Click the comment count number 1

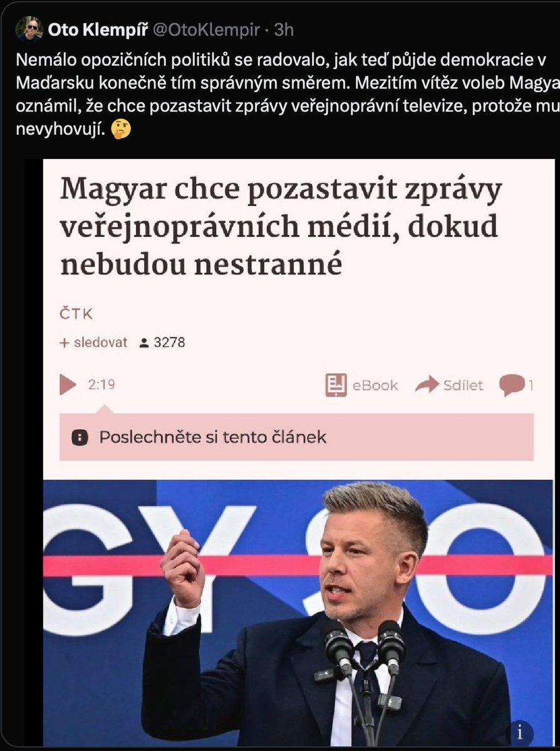(531, 385)
